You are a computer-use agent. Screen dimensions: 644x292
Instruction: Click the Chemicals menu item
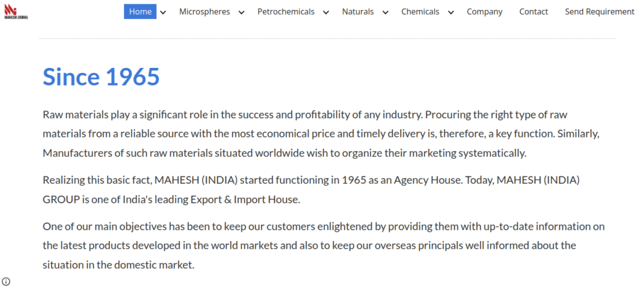pyautogui.click(x=420, y=11)
